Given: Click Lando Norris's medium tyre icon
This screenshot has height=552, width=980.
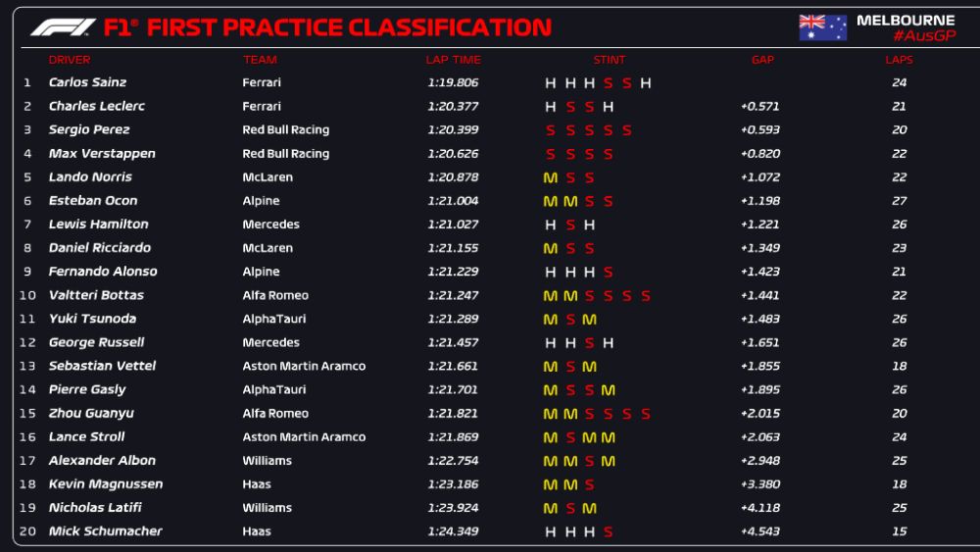Looking at the screenshot, I should coord(551,177).
